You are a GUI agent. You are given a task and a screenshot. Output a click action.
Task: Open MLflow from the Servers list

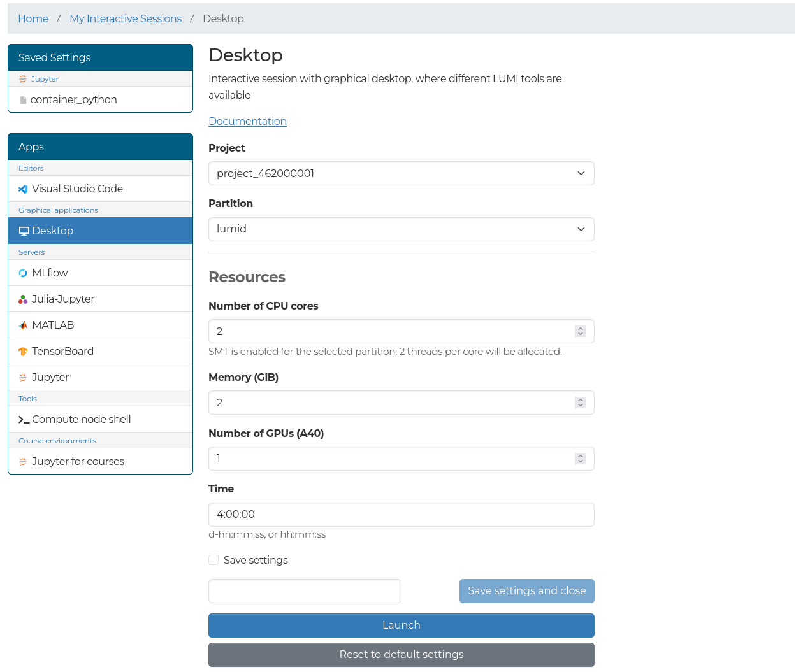24,273
